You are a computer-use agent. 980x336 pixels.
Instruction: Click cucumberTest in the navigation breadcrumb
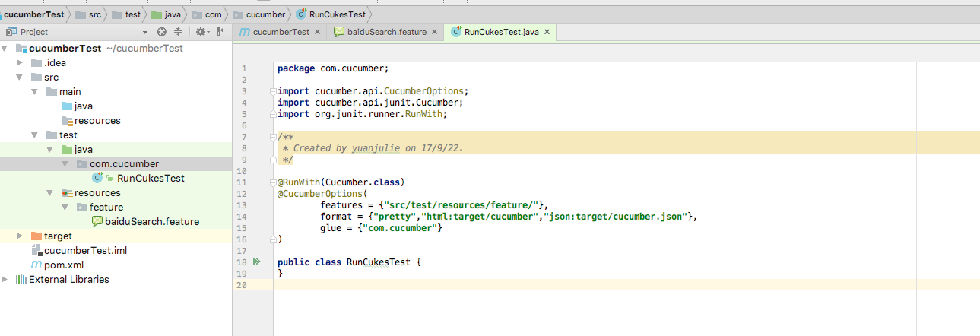[33, 14]
